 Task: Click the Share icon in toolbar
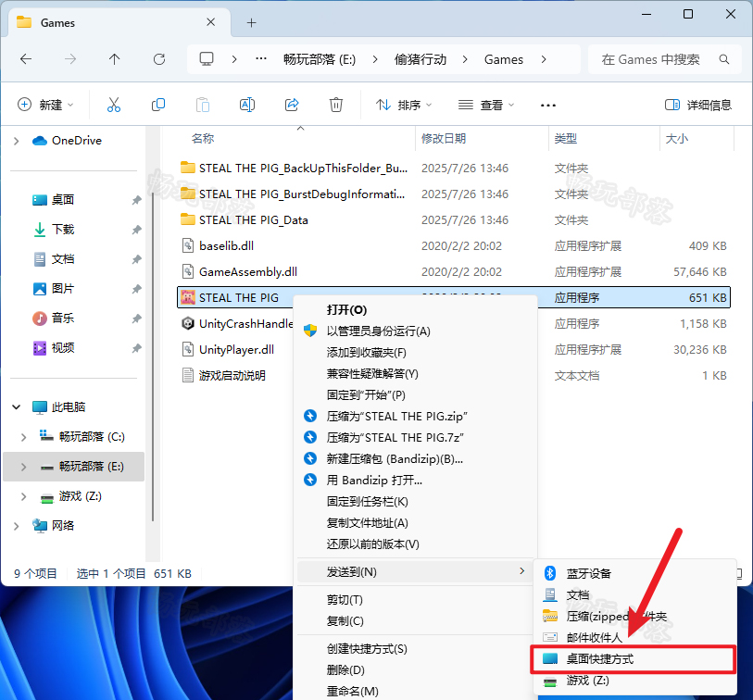point(292,105)
